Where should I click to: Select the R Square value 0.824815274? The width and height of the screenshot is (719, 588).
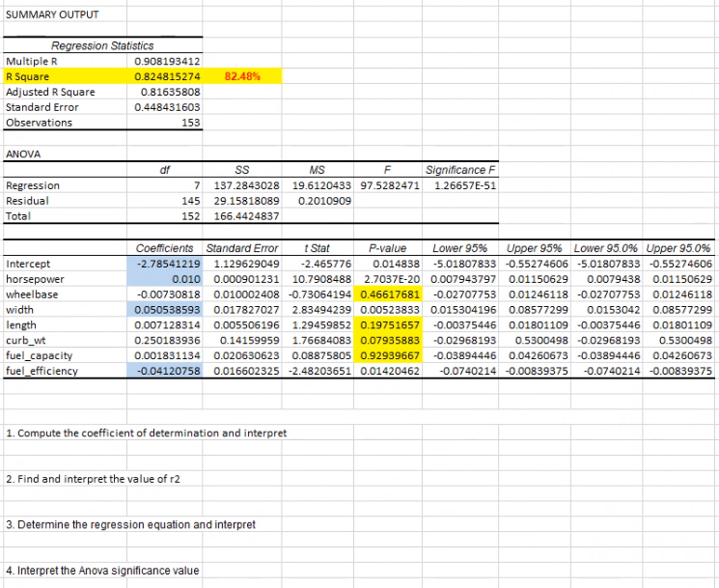click(x=167, y=76)
